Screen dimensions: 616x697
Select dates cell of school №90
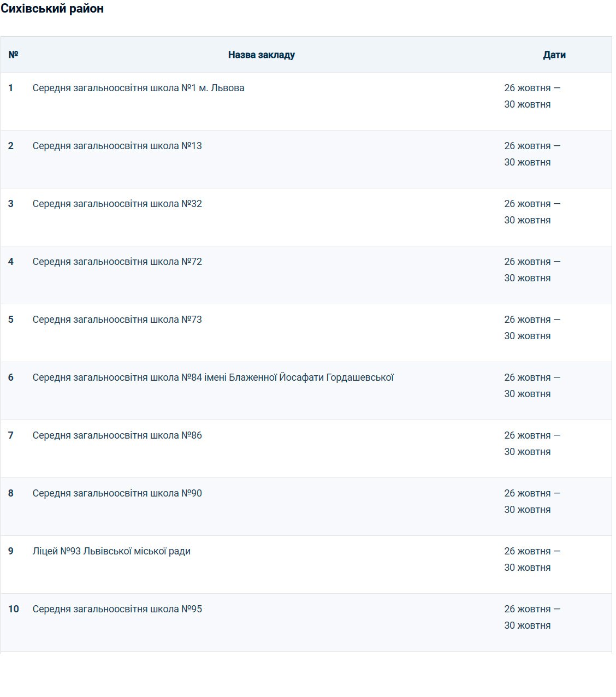(532, 501)
